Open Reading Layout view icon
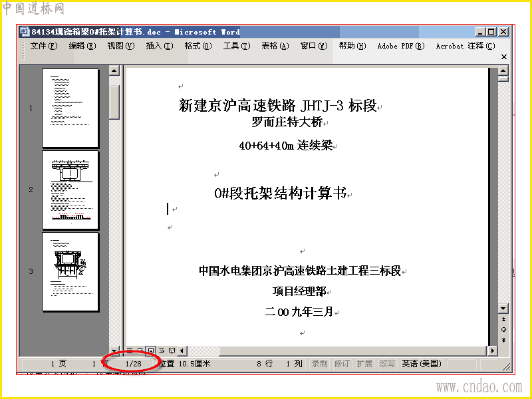This screenshot has height=399, width=532. pyautogui.click(x=172, y=350)
